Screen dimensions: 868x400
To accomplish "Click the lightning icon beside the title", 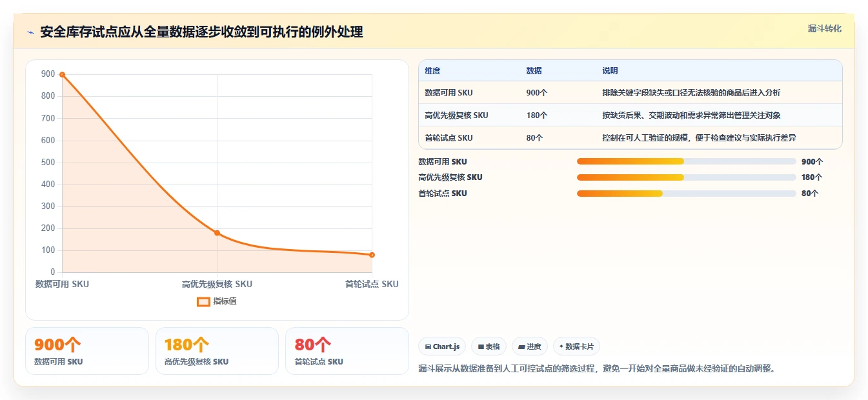I will pyautogui.click(x=31, y=32).
